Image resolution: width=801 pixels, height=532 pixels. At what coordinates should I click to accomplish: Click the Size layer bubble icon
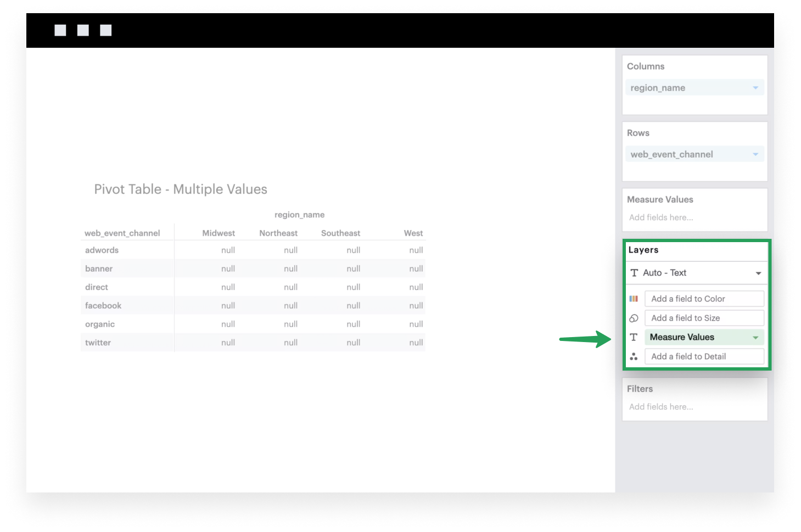(x=634, y=318)
